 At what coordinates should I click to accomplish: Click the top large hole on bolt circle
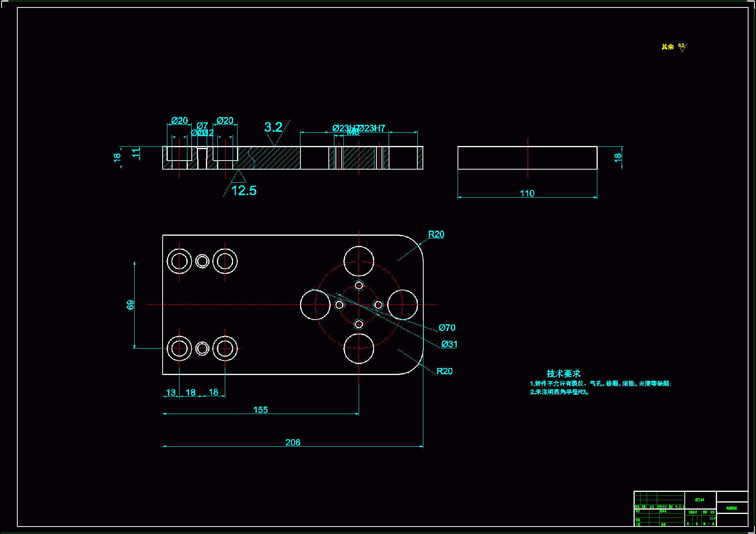[359, 261]
